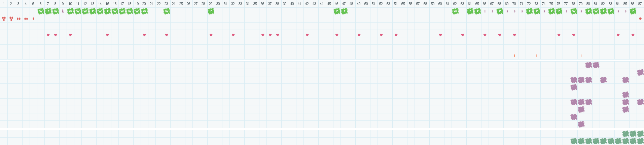Select the green 'r' mark on day 15

pyautogui.click(x=107, y=11)
